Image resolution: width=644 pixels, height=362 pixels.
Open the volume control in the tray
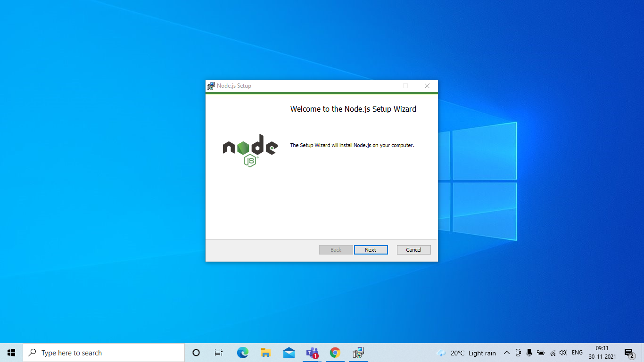(x=563, y=353)
